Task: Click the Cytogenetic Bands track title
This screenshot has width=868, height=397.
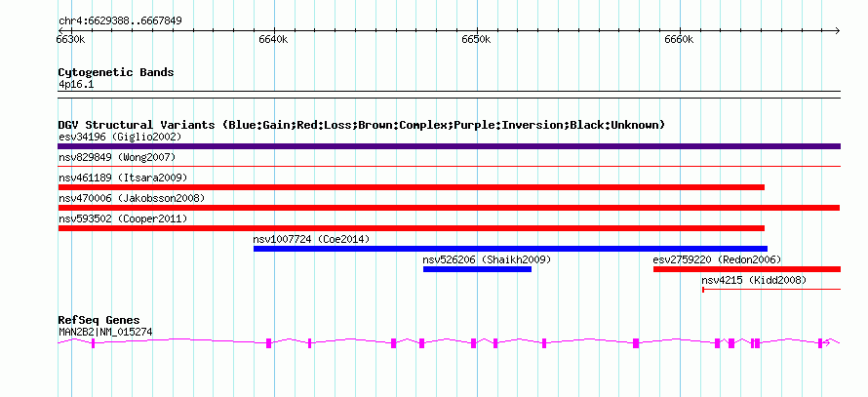Action: coord(116,72)
